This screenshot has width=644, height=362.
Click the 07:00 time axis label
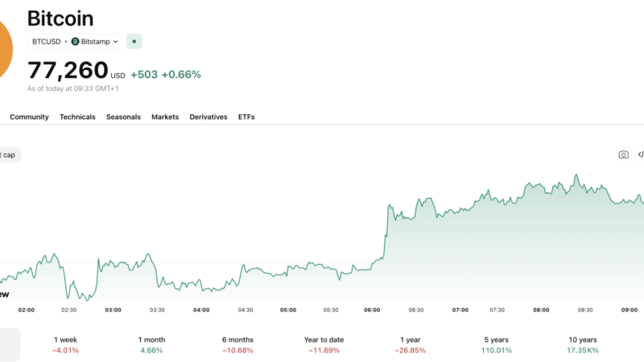coord(460,310)
